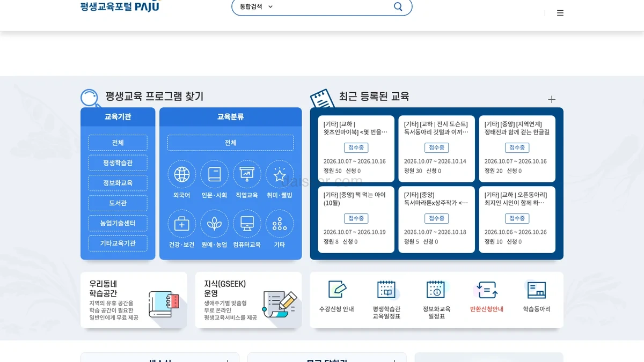Open 우리동네 학습공간 banner
Viewport: 644px width, 362px height.
pos(134,300)
